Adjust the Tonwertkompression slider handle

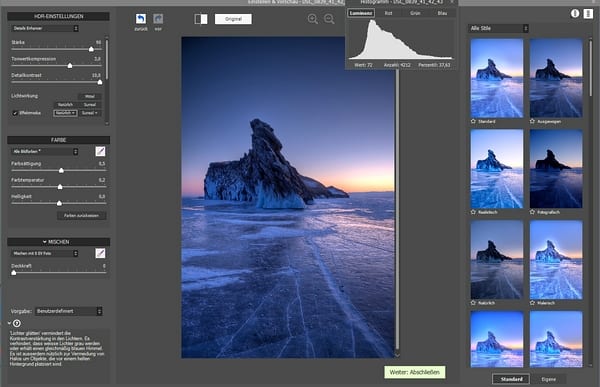70,65
